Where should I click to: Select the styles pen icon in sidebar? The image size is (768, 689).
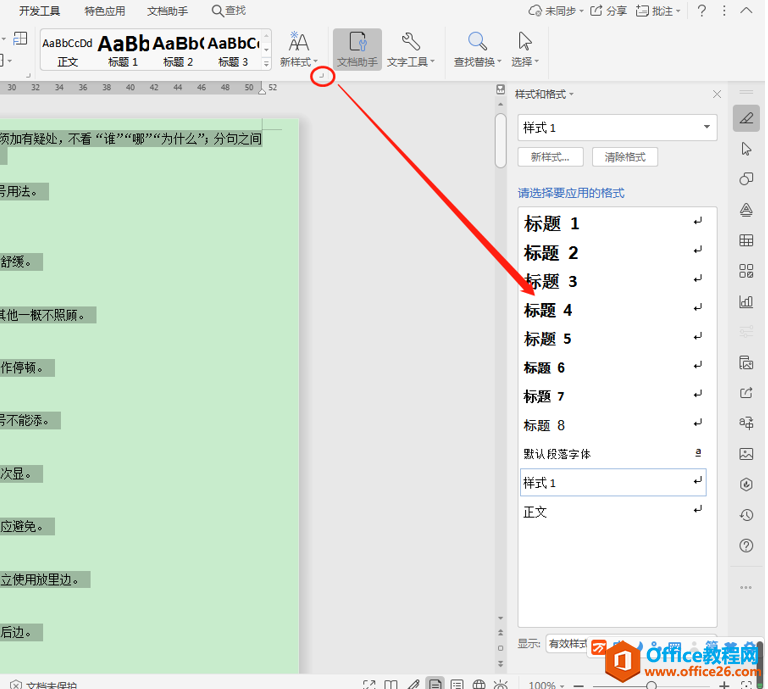click(x=746, y=118)
